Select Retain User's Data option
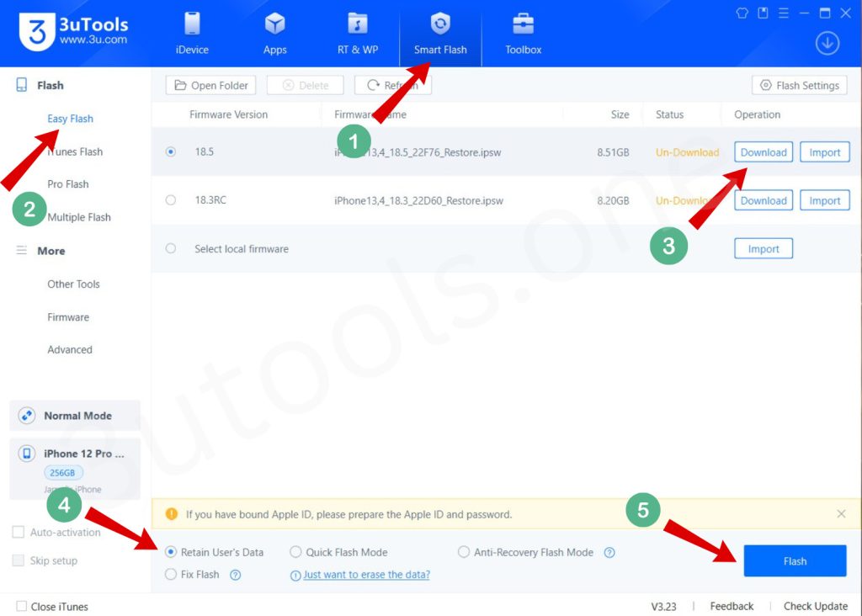862x616 pixels. click(171, 552)
